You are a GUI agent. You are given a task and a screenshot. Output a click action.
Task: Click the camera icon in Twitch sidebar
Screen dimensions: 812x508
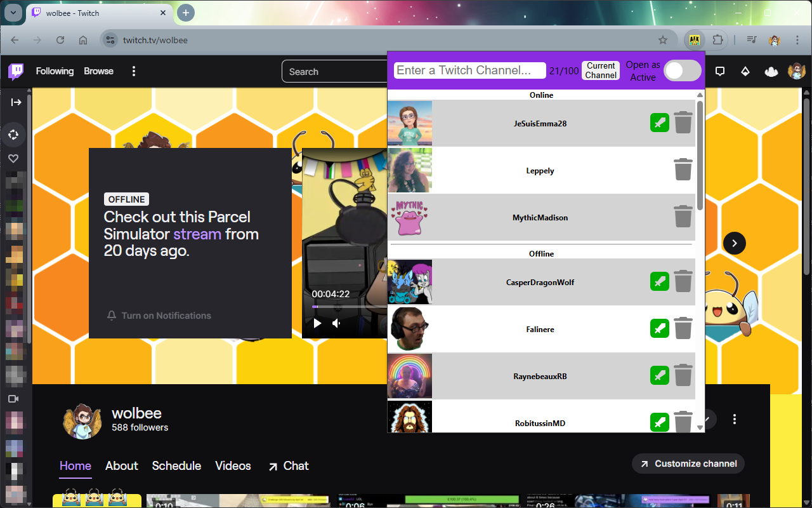13,399
